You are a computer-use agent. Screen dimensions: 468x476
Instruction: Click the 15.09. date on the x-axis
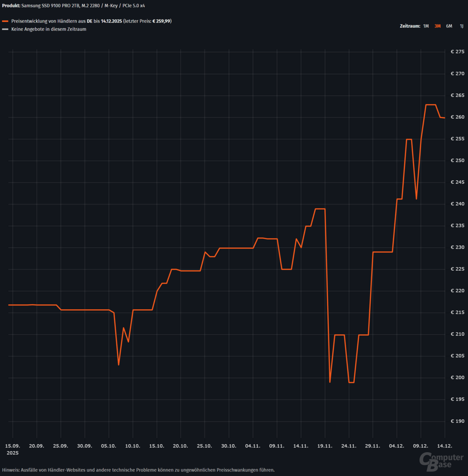(x=13, y=446)
